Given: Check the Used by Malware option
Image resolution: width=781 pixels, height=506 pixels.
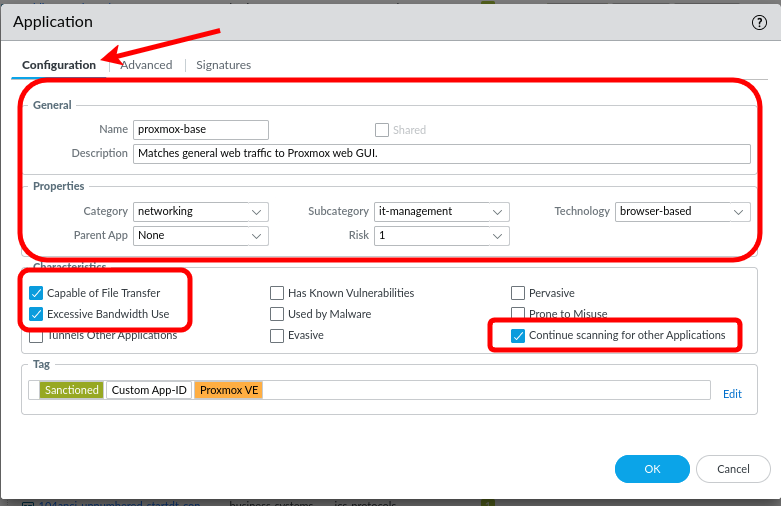Looking at the screenshot, I should [277, 314].
